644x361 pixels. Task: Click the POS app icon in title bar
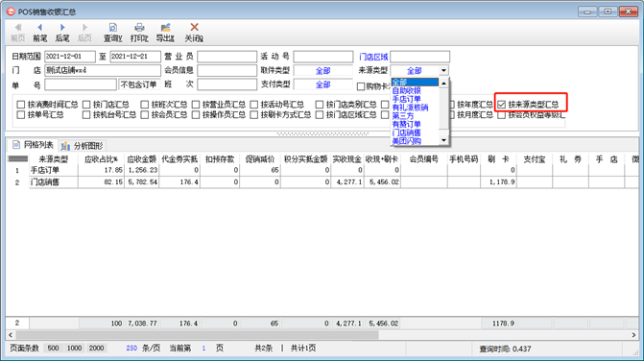pyautogui.click(x=11, y=12)
